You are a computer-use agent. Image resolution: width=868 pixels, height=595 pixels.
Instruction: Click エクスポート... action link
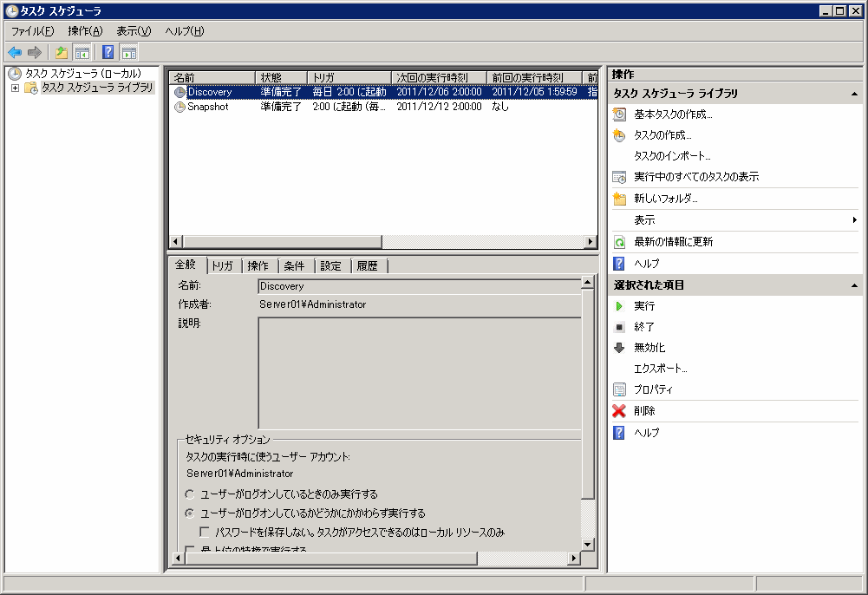click(660, 369)
